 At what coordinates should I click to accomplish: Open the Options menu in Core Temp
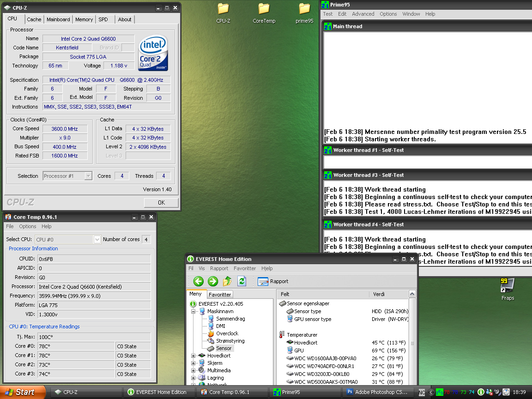tap(28, 226)
